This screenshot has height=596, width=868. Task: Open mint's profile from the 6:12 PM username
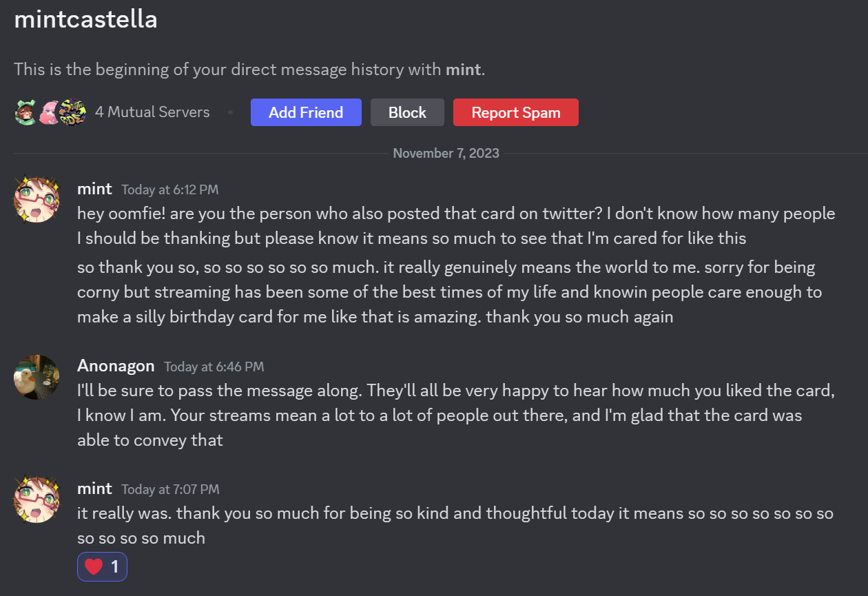(94, 189)
